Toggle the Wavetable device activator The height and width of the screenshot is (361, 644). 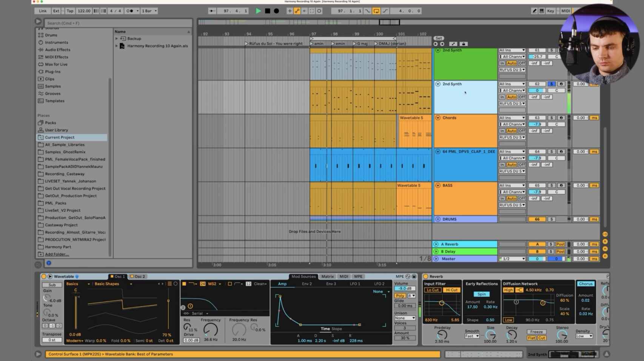click(43, 277)
